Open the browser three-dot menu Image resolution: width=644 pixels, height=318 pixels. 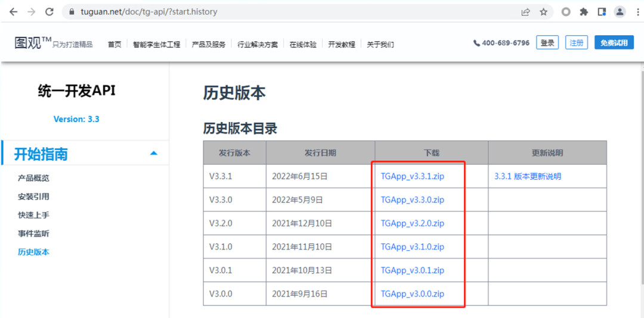click(637, 13)
